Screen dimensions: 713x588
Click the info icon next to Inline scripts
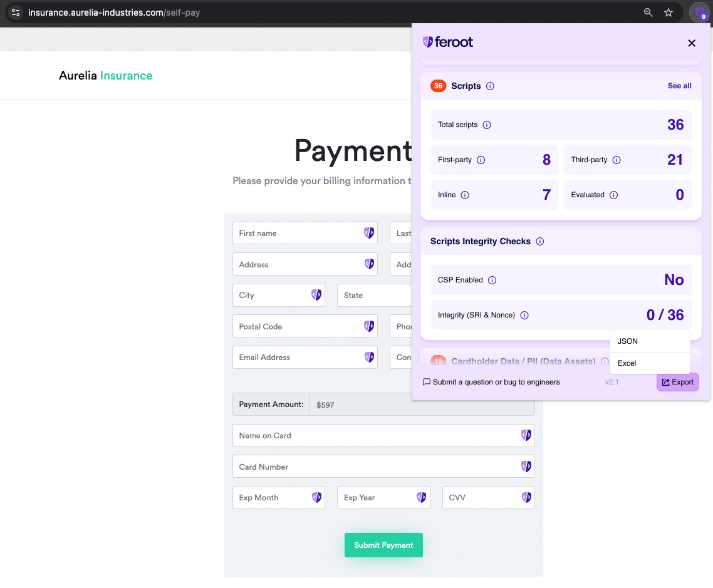466,195
